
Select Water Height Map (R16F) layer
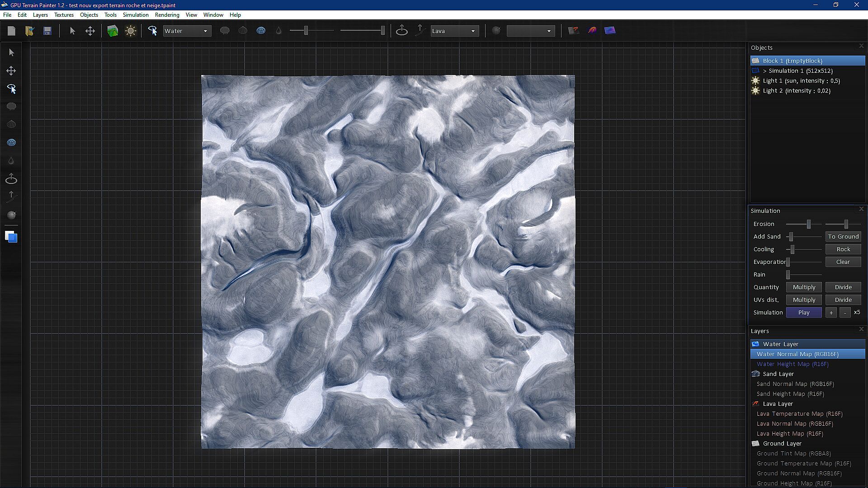(x=792, y=364)
